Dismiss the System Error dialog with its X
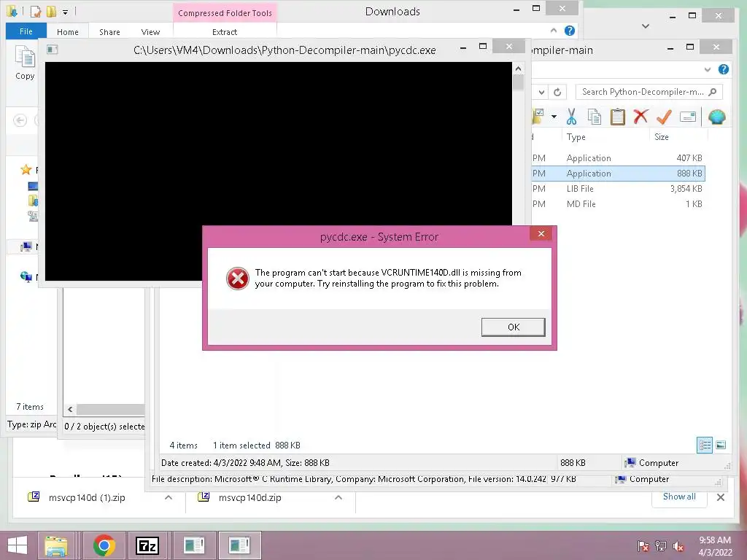This screenshot has height=560, width=747. [541, 233]
